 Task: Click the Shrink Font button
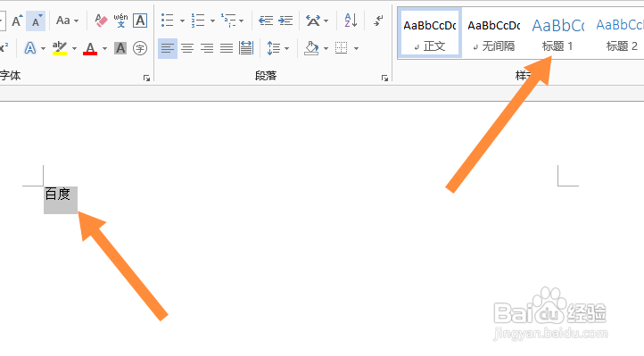[36, 21]
